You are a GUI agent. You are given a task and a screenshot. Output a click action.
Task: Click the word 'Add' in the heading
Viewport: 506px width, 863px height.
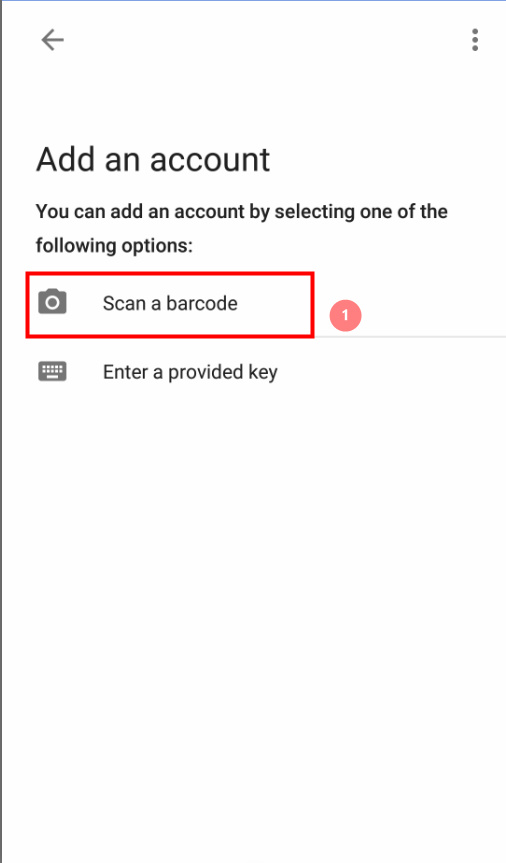[64, 160]
